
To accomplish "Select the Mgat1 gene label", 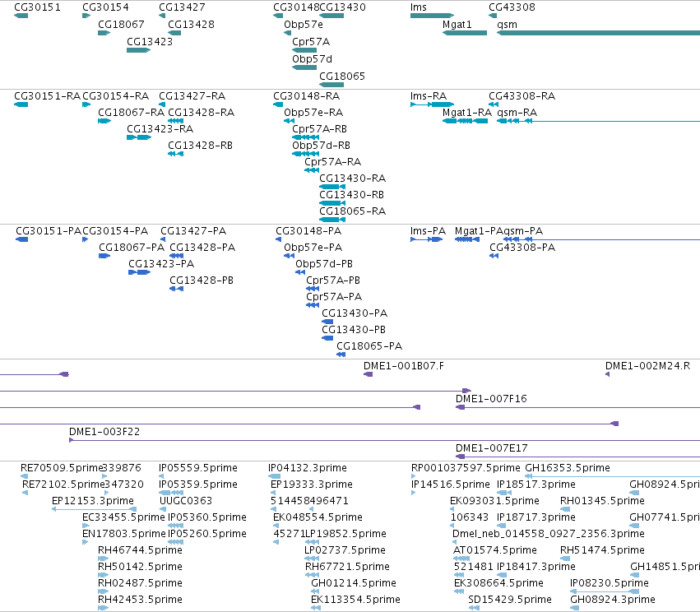I will 457,24.
